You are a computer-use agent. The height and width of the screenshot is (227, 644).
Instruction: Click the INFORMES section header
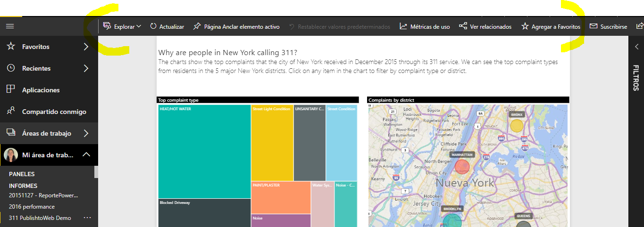pyautogui.click(x=23, y=186)
